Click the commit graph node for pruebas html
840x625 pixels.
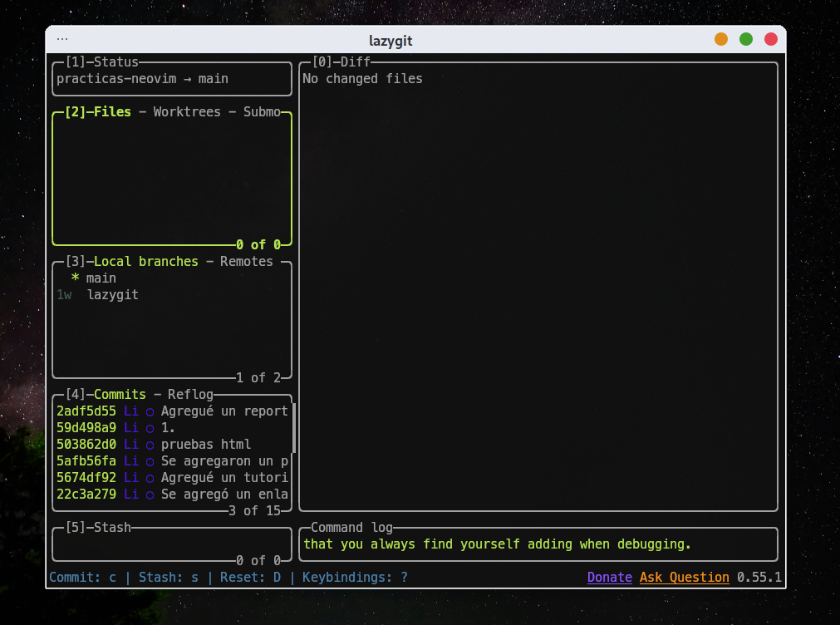coord(150,445)
